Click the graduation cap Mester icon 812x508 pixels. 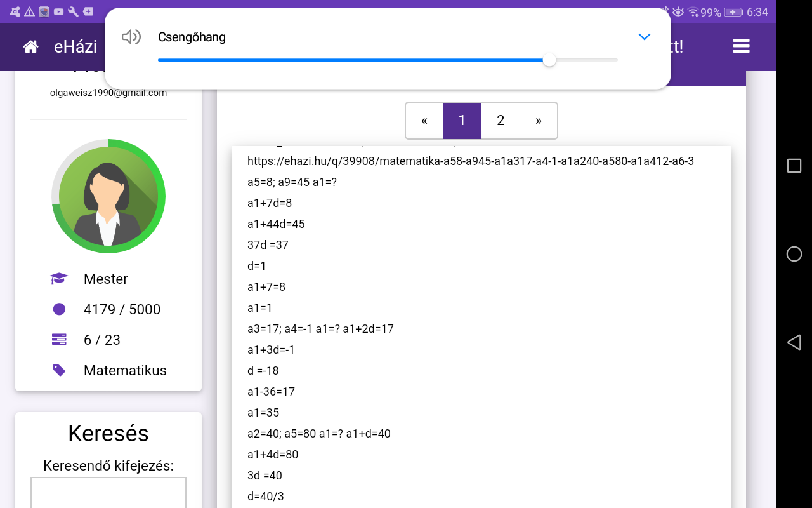[x=59, y=279]
